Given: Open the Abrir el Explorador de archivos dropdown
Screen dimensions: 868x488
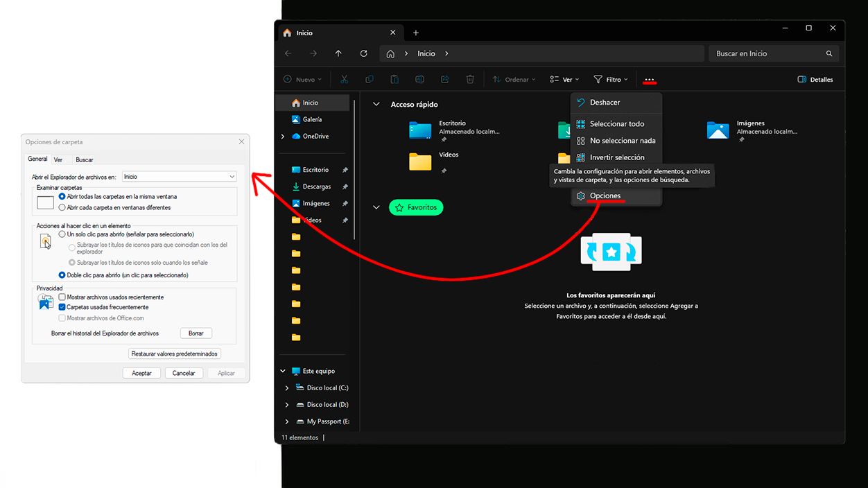Looking at the screenshot, I should [x=179, y=176].
